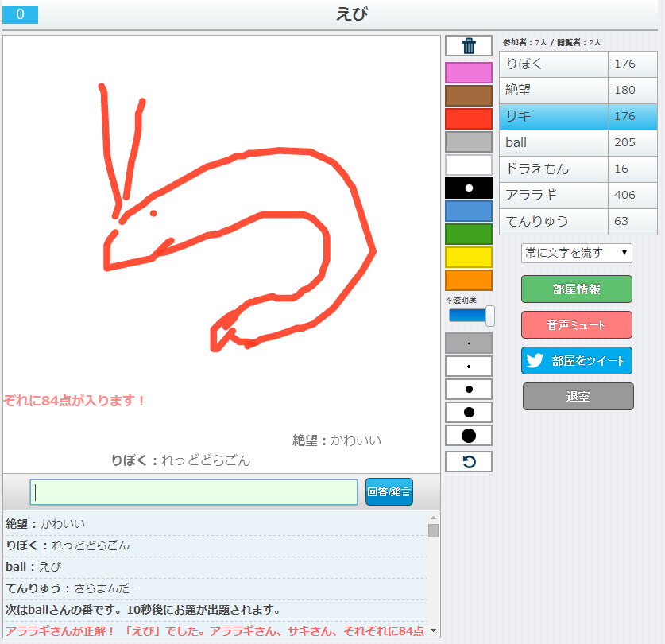Click the undo arrow icon
The image size is (665, 644).
point(469,461)
